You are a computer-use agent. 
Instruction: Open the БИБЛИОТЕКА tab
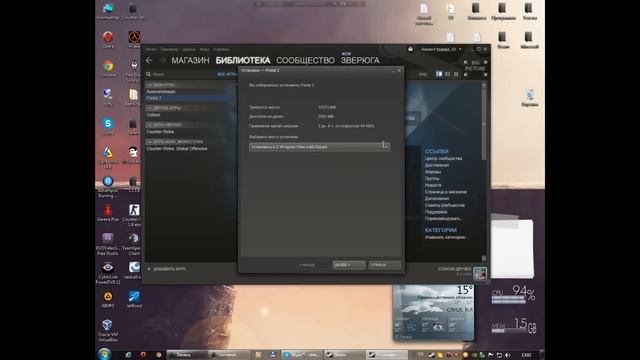[x=243, y=60]
